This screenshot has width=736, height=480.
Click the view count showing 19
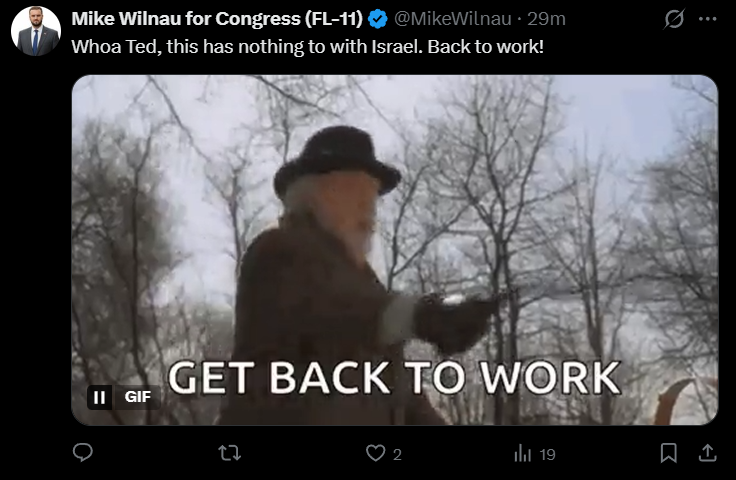pos(547,455)
